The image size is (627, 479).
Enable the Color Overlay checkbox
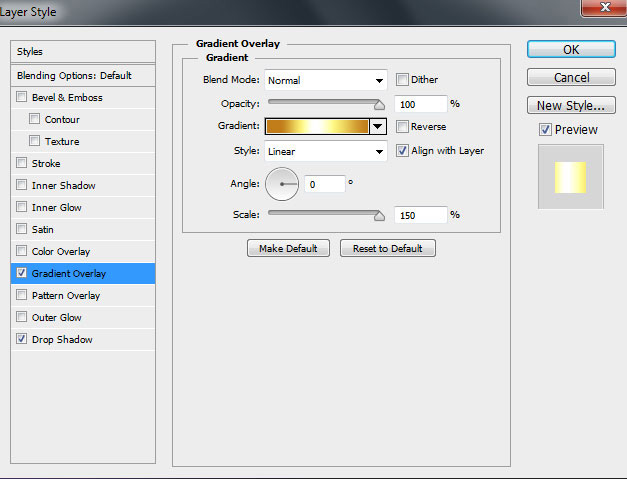click(22, 251)
